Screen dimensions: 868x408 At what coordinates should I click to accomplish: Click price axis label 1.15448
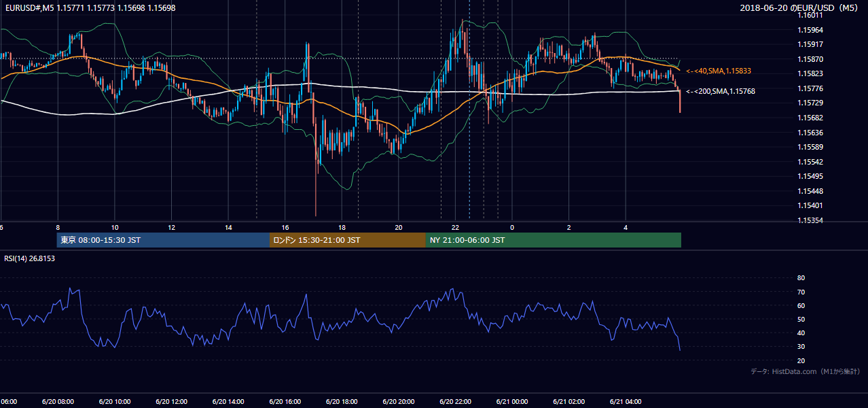coord(810,191)
